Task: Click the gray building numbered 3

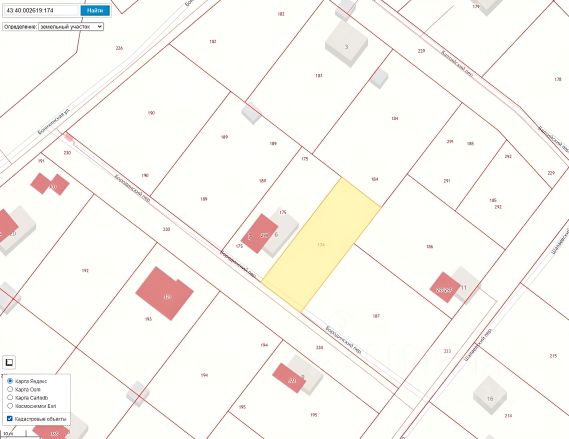Action: [347, 44]
